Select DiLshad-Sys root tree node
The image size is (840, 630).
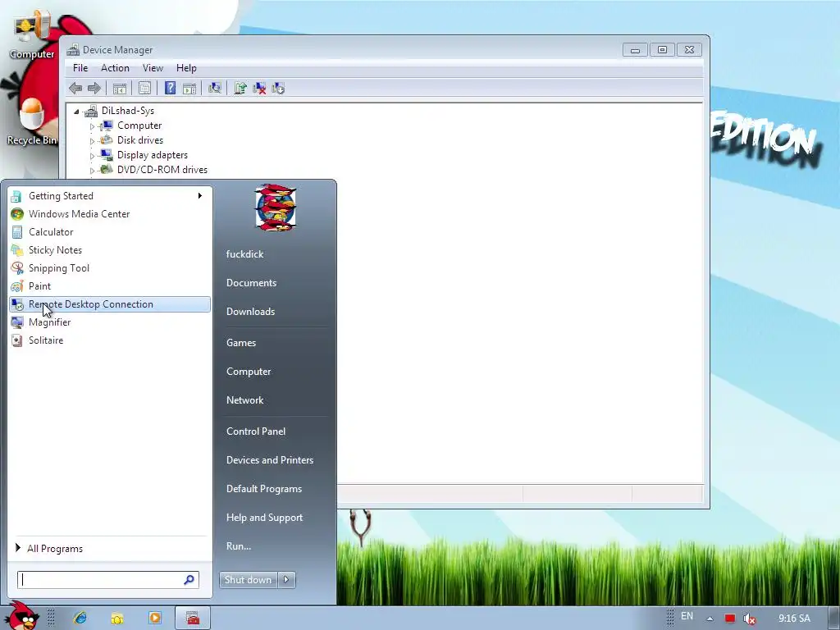(x=127, y=111)
